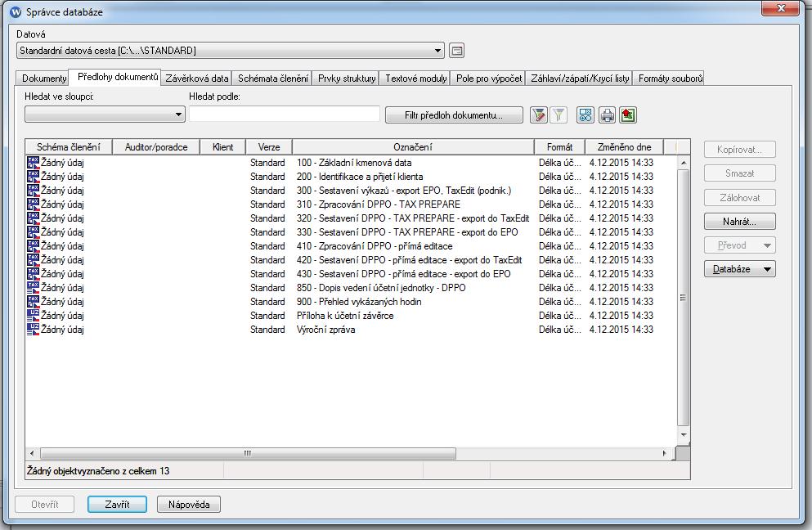Image resolution: width=812 pixels, height=530 pixels.
Task: Click the Smazat button
Action: coord(739,173)
